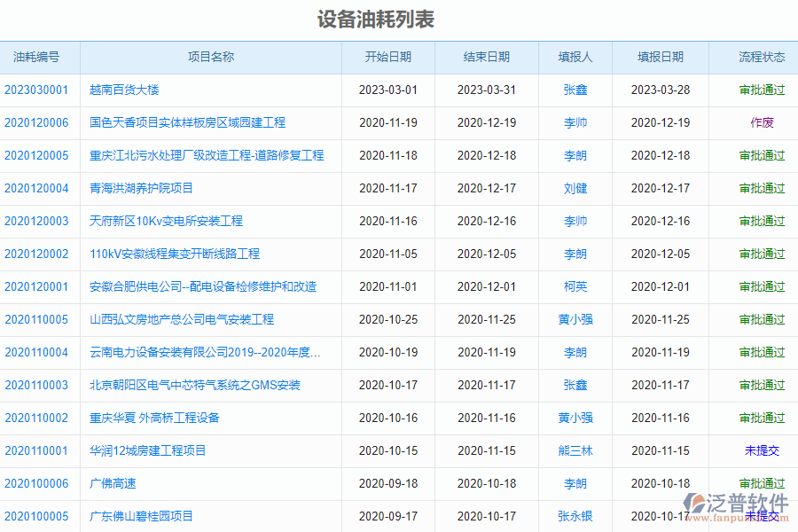Screen dimensions: 798x532
Task: Sort by the 油耗编号 column header
Action: 39,56
